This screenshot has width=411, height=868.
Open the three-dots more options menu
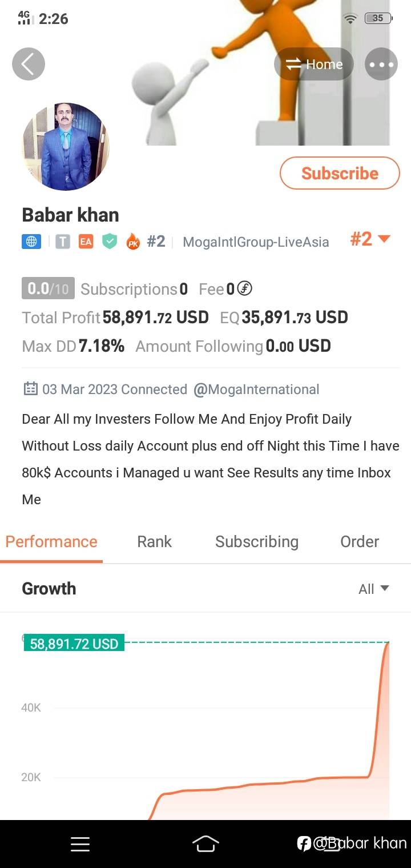pos(381,65)
